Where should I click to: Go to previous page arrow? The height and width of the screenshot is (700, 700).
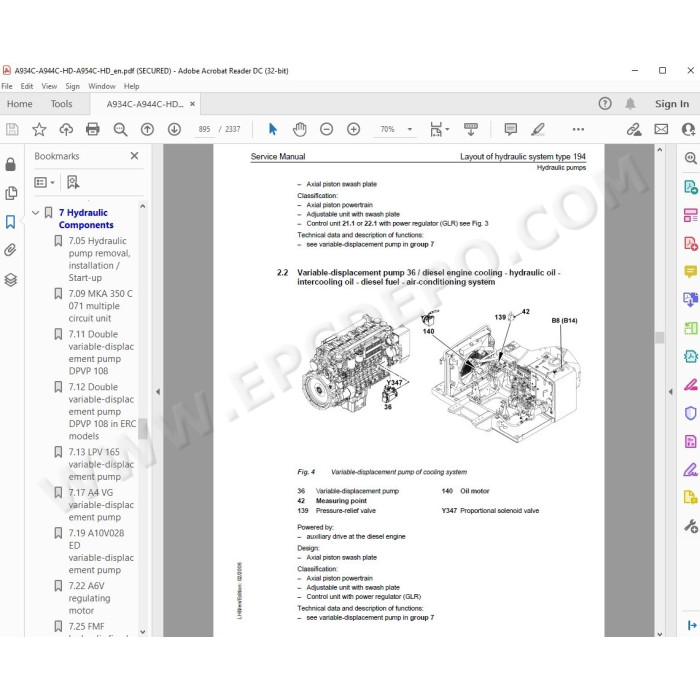pos(147,129)
